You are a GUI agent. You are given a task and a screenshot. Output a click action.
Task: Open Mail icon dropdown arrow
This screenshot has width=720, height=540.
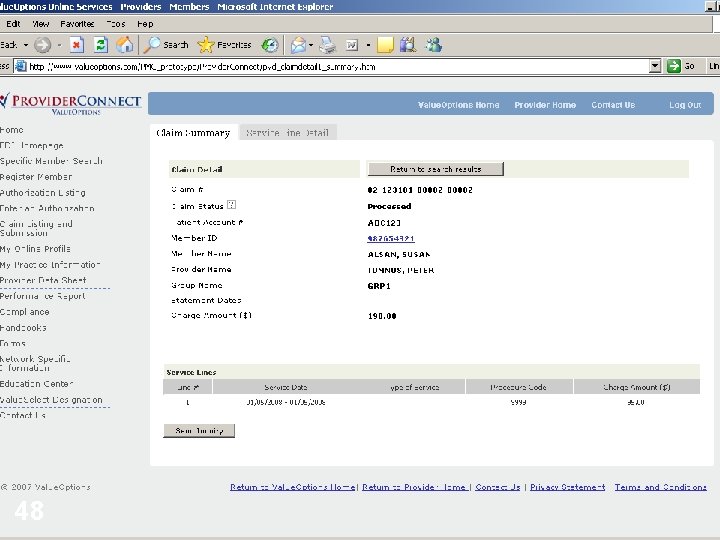click(x=311, y=45)
